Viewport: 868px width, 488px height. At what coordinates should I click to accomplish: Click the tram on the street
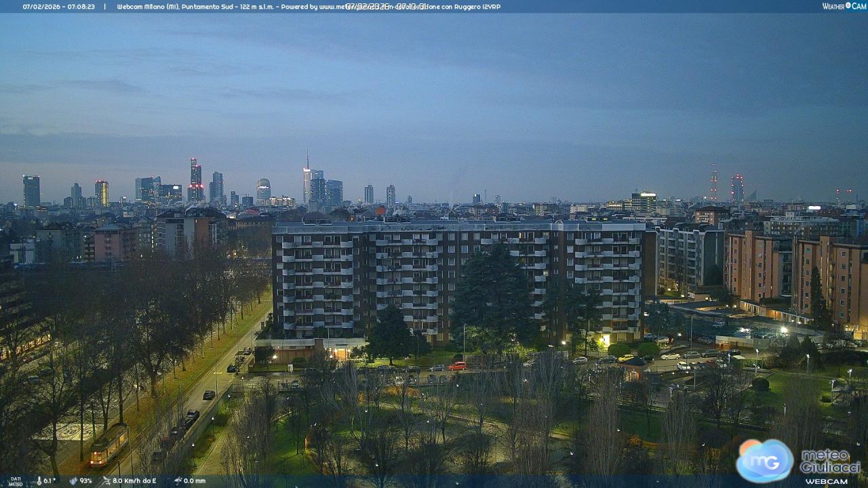coord(108,444)
